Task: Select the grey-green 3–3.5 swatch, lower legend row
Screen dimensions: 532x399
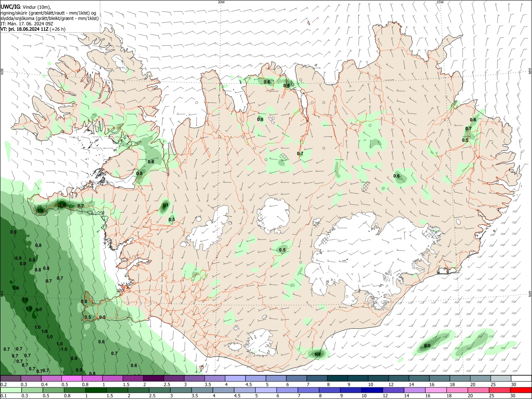Action: tap(181, 390)
